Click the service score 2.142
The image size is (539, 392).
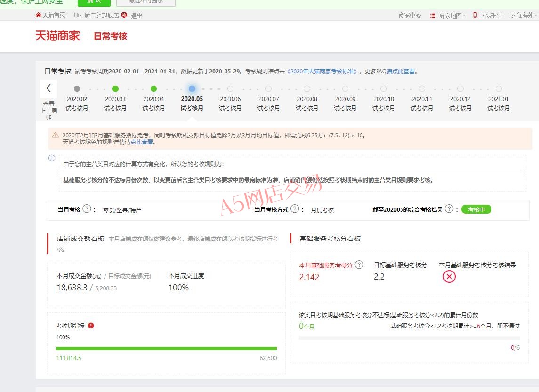309,277
